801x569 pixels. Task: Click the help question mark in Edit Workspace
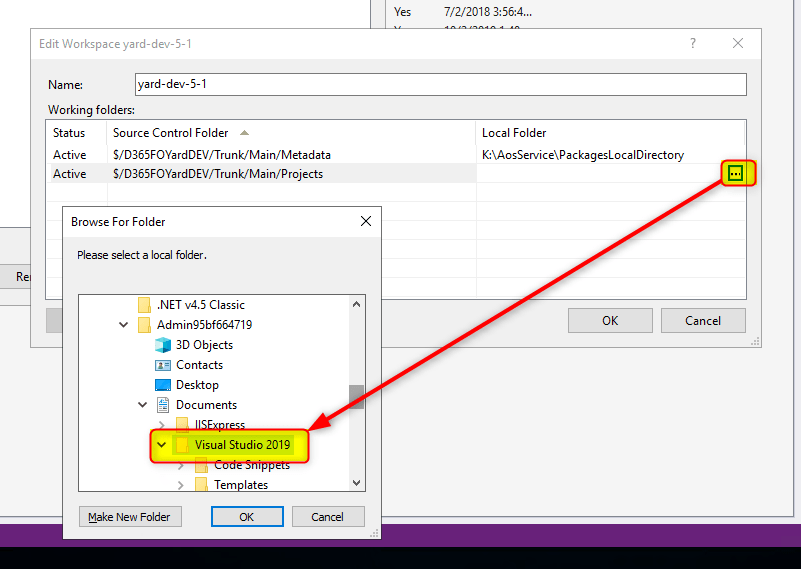[693, 44]
